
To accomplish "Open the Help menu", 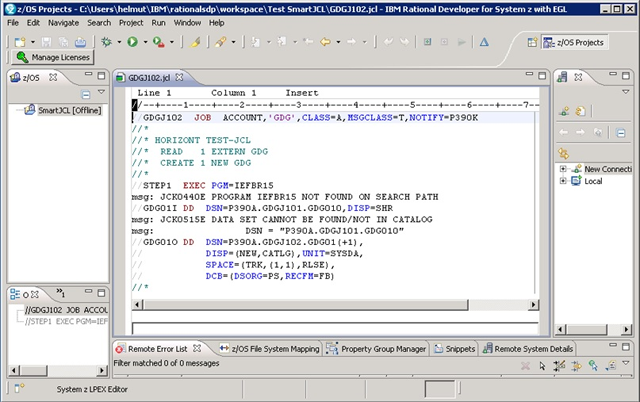I will pos(217,23).
